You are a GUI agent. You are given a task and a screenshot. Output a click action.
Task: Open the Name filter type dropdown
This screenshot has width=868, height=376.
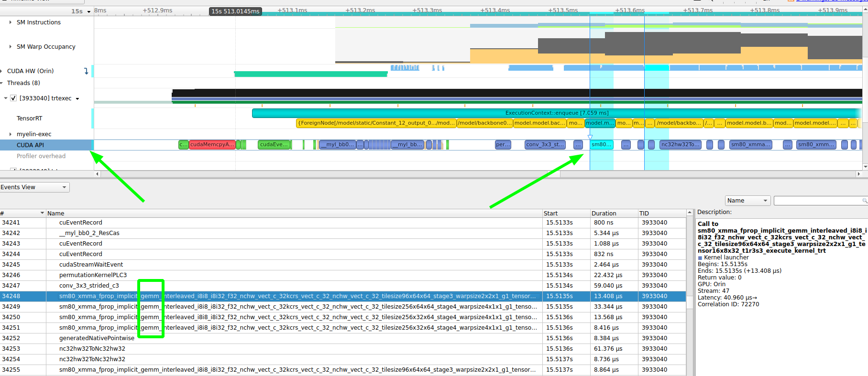(747, 201)
